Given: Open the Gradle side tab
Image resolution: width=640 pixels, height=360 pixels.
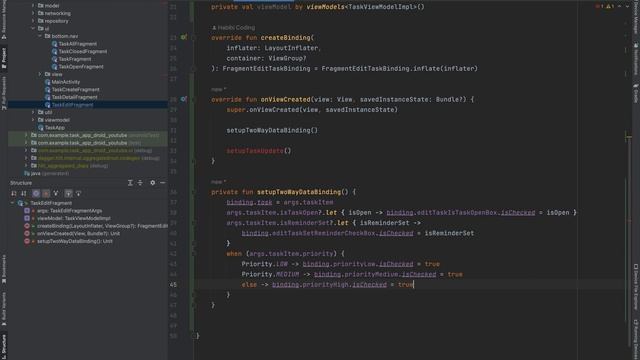Looking at the screenshot, I should point(636,93).
